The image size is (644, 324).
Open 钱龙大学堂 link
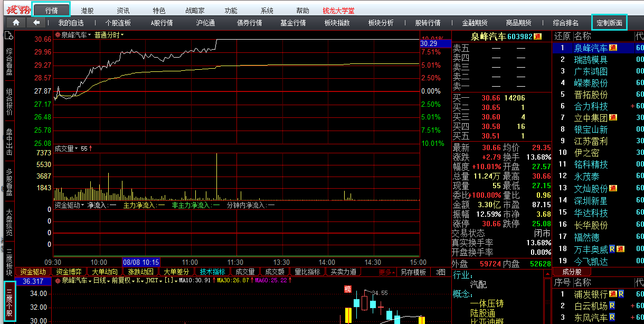pos(339,11)
